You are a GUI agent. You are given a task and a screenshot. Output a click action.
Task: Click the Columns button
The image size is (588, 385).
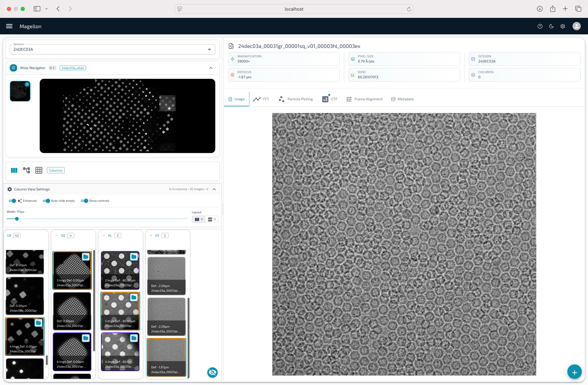(55, 170)
